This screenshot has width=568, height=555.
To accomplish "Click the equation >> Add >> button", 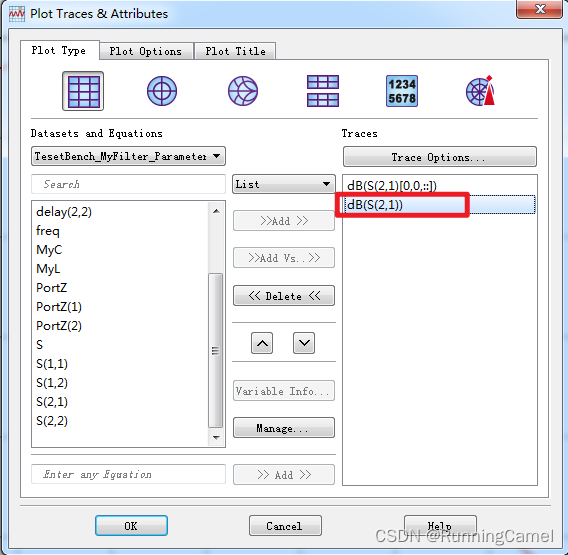I will (x=284, y=474).
